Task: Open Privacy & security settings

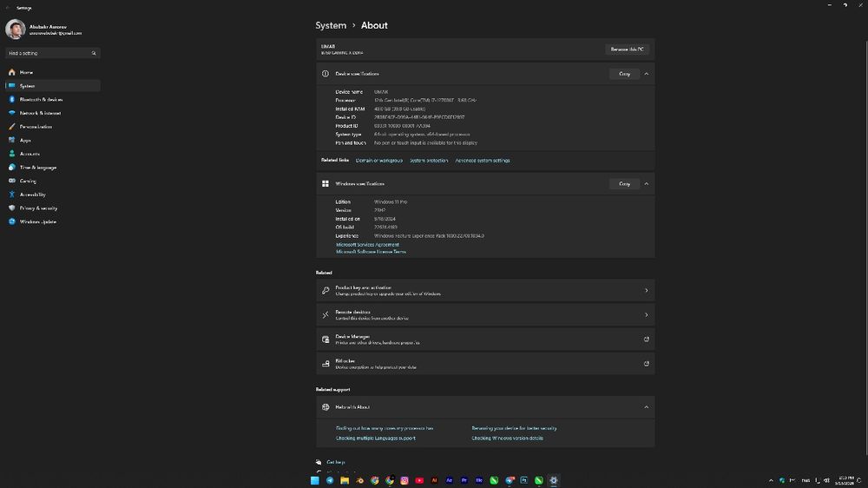Action: pyautogui.click(x=38, y=208)
